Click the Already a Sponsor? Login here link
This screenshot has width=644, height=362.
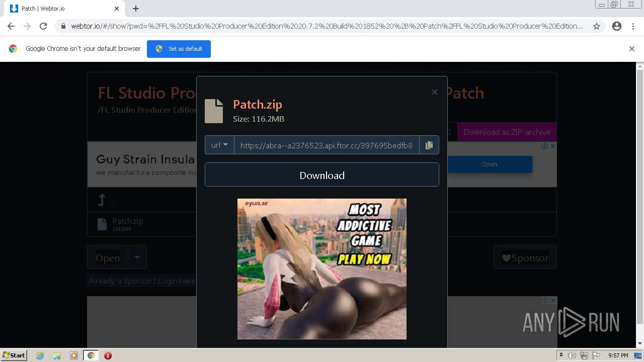coord(141,281)
